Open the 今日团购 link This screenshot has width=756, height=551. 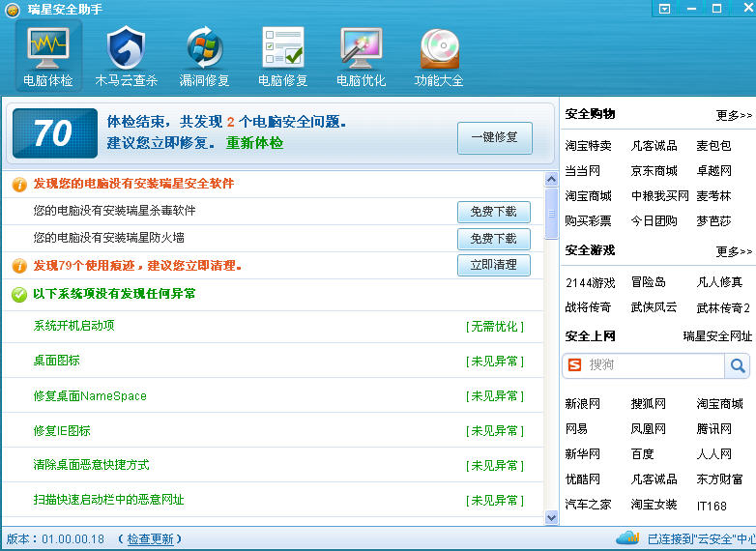(x=654, y=221)
